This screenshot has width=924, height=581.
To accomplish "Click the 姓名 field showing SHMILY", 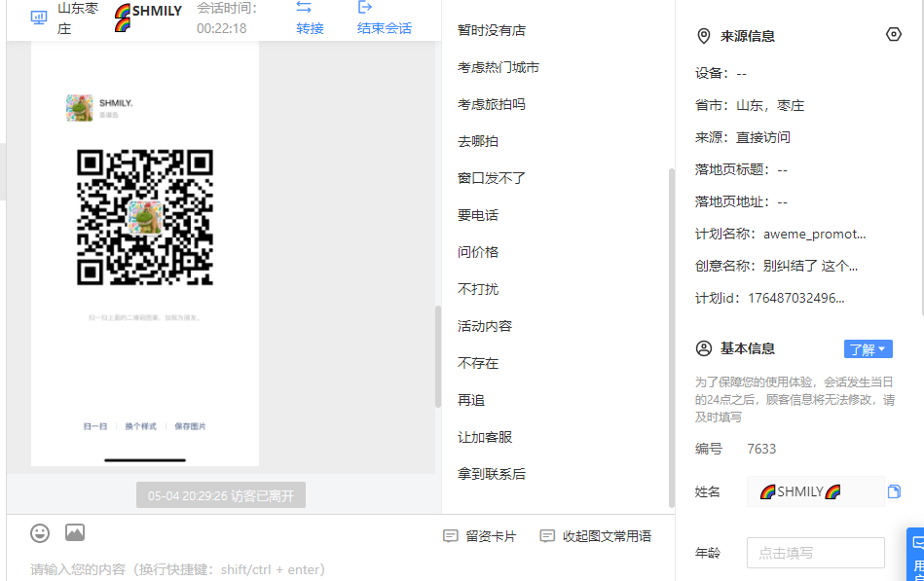I will [816, 491].
